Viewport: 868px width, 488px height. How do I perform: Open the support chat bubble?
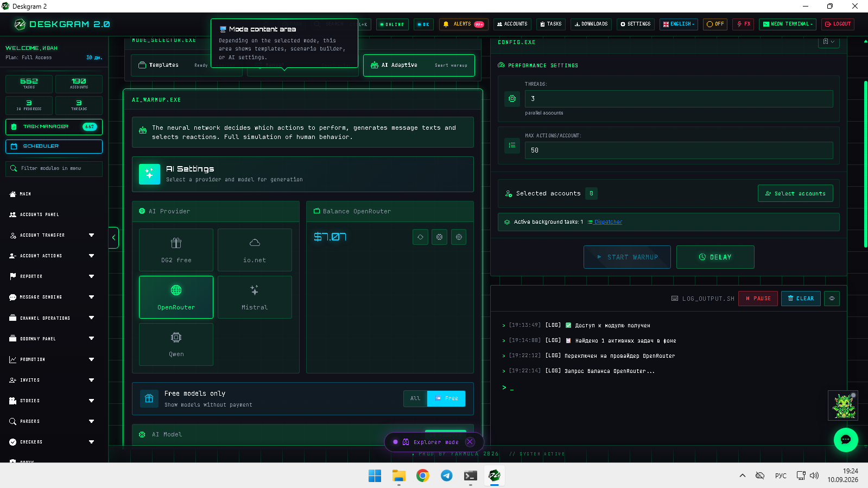point(846,440)
